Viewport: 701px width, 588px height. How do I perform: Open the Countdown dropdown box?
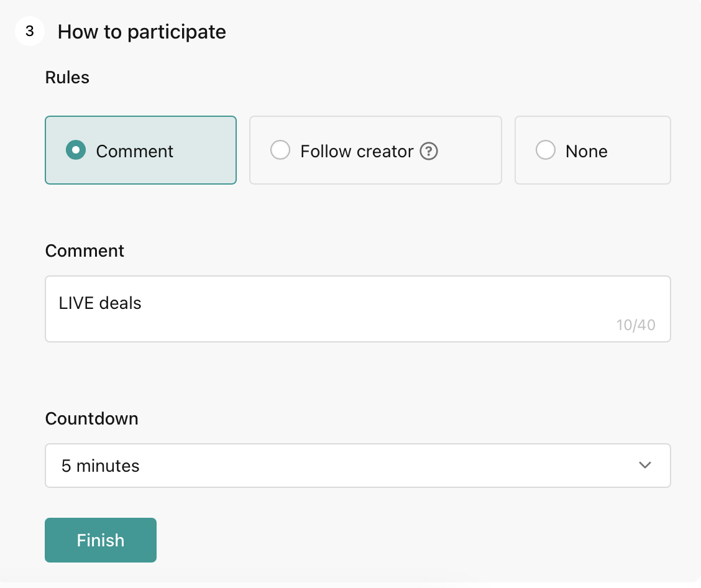pyautogui.click(x=357, y=465)
